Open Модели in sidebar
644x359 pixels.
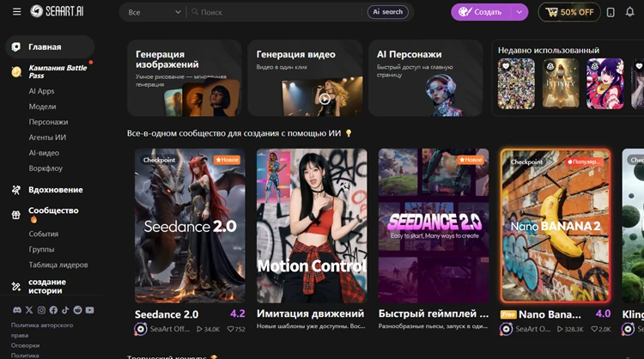click(x=42, y=106)
